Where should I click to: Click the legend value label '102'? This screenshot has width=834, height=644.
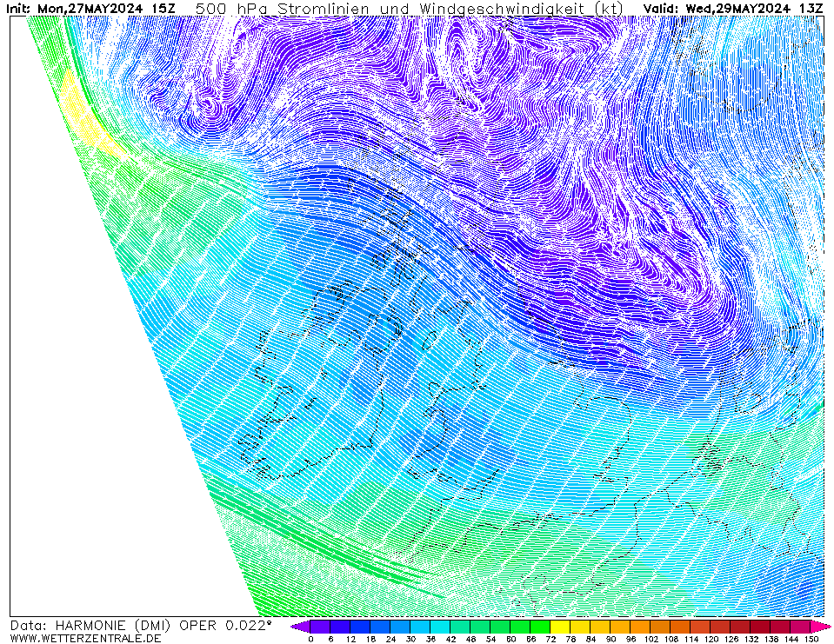pos(651,639)
